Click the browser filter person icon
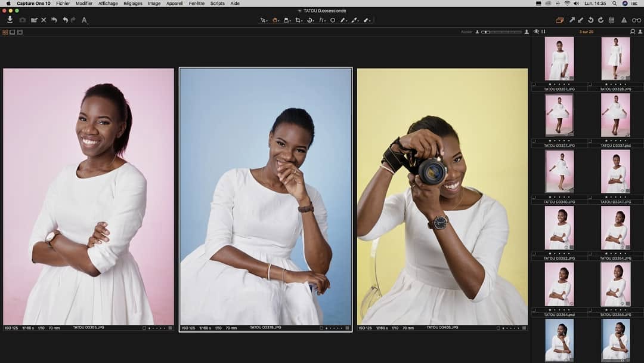The width and height of the screenshot is (644, 363). 640,32
